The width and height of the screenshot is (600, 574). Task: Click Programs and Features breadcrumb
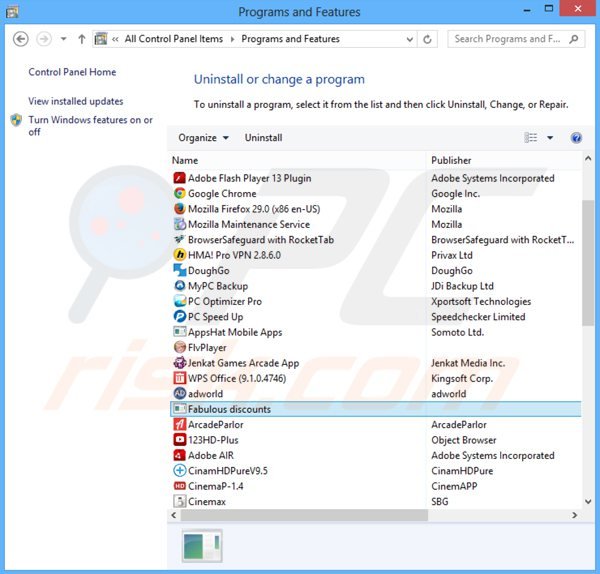coord(290,39)
